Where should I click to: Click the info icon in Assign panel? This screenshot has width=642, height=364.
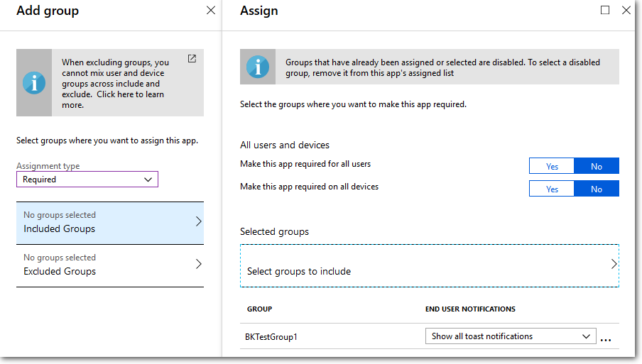click(258, 67)
